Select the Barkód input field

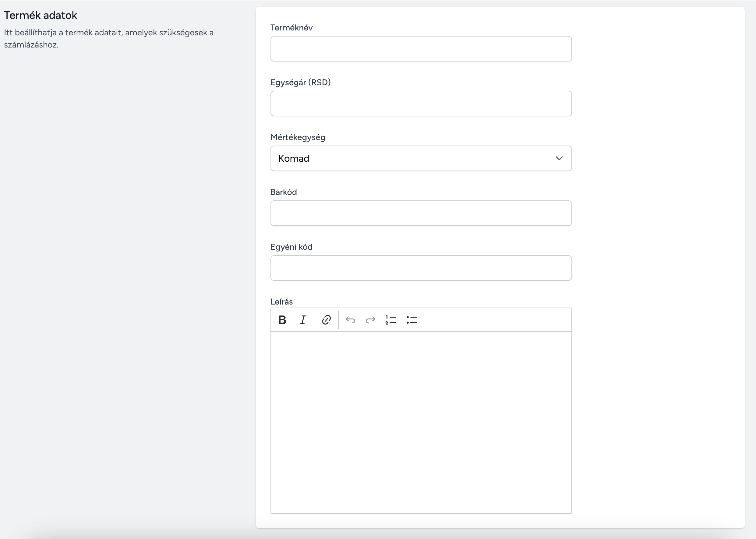421,213
